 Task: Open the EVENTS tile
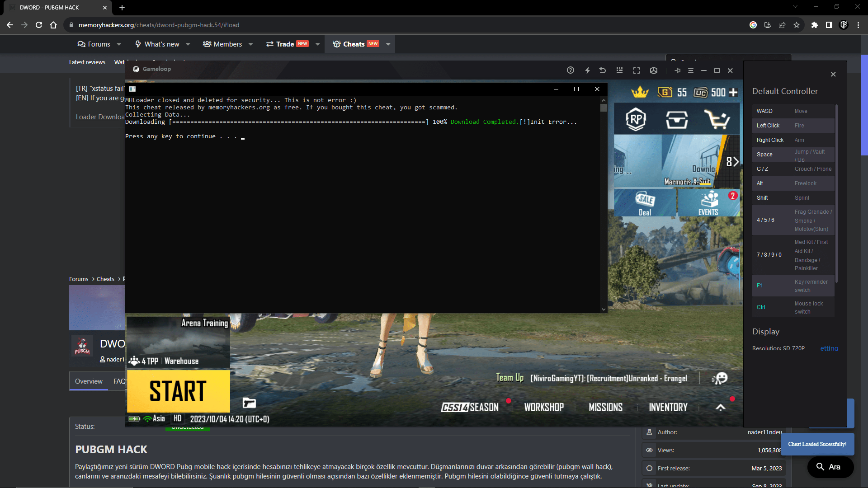click(x=708, y=203)
